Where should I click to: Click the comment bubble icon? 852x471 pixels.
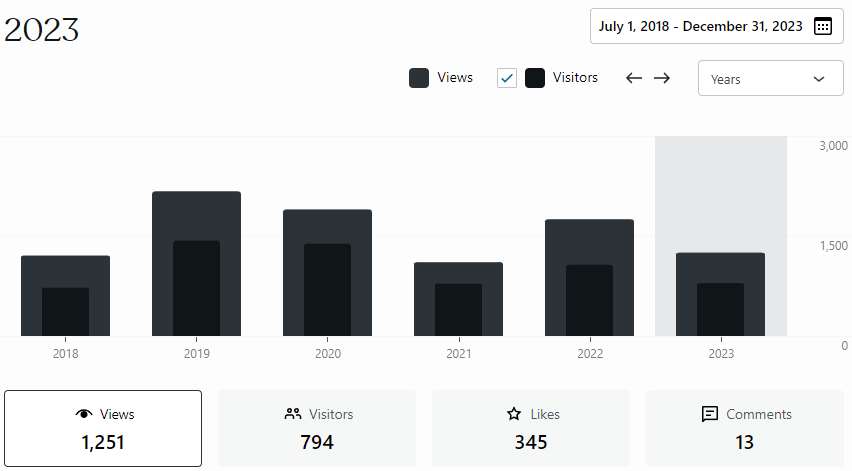coord(710,414)
